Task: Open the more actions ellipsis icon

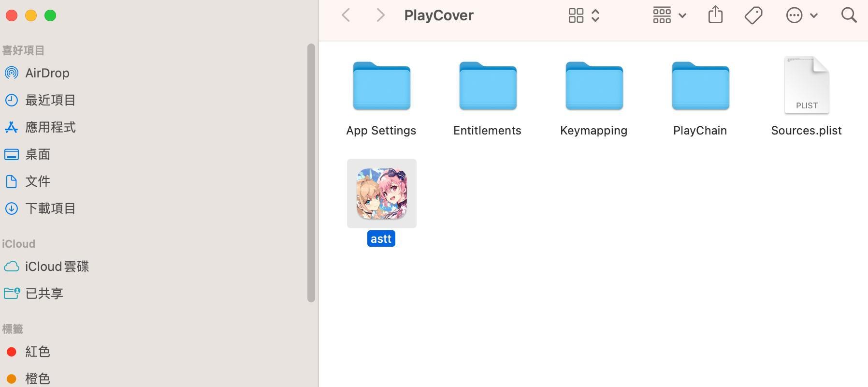Action: (794, 15)
